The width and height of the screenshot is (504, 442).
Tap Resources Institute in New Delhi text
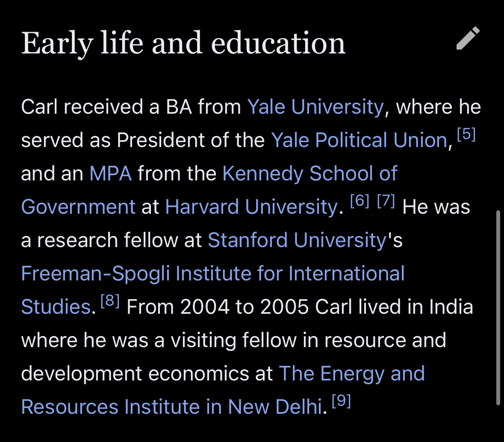pyautogui.click(x=171, y=407)
